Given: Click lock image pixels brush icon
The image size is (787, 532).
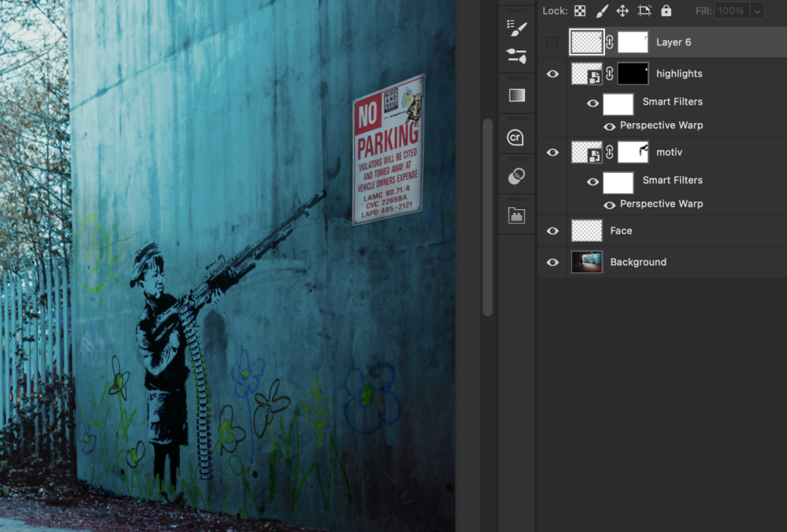Looking at the screenshot, I should (601, 11).
